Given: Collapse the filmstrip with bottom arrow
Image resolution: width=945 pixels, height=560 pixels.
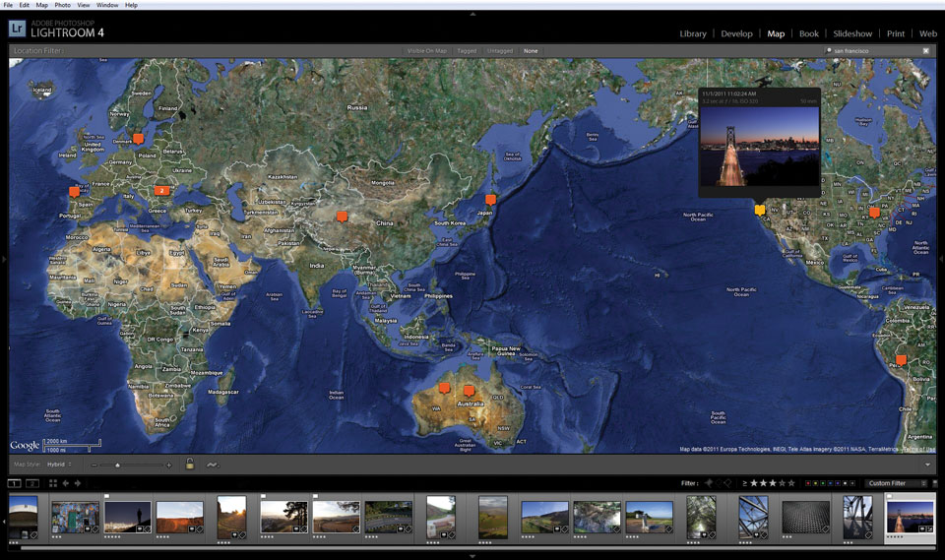Looking at the screenshot, I should tap(472, 556).
